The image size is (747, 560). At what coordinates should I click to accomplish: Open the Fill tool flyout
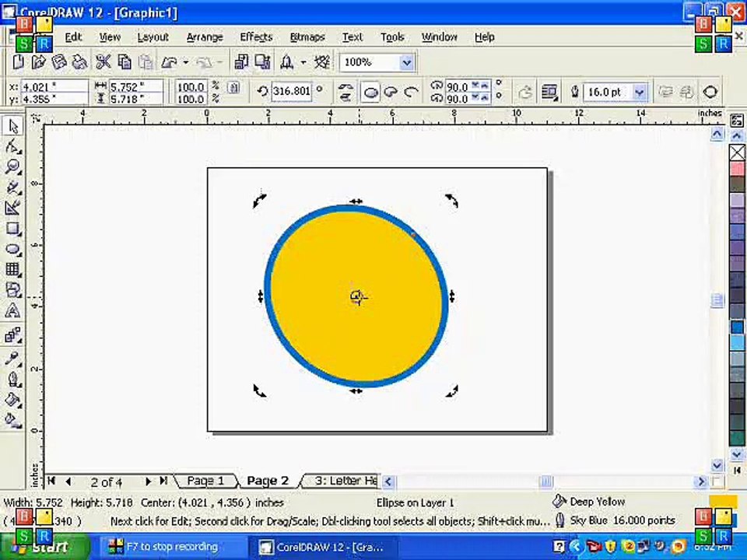point(12,400)
